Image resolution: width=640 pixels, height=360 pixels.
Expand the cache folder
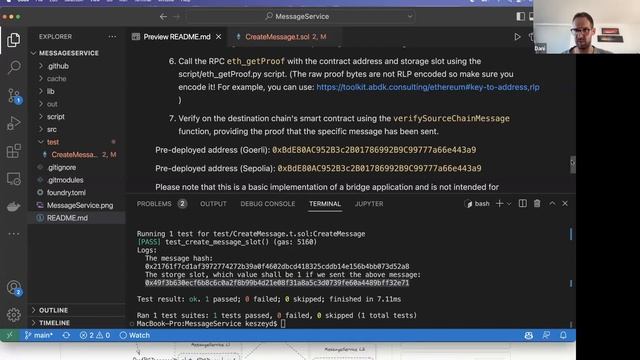pyautogui.click(x=77, y=78)
